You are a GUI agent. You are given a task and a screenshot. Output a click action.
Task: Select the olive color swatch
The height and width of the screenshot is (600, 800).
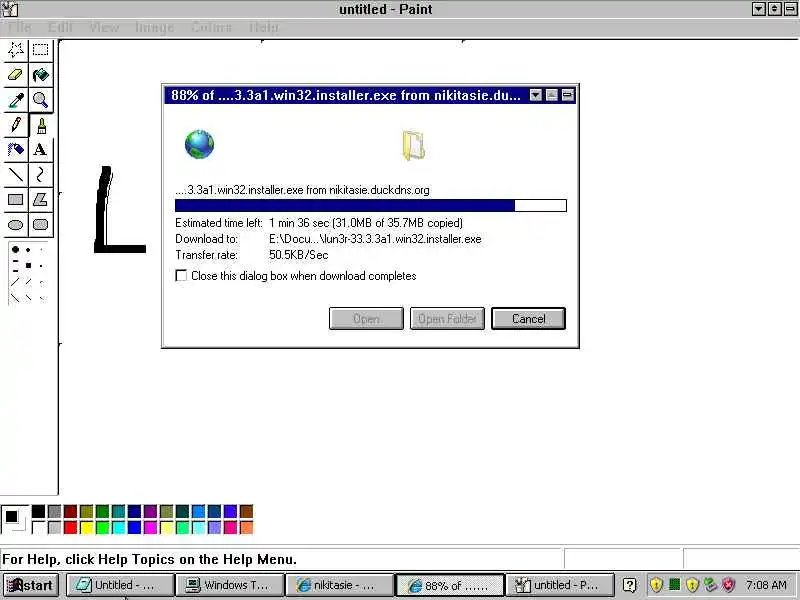point(86,511)
